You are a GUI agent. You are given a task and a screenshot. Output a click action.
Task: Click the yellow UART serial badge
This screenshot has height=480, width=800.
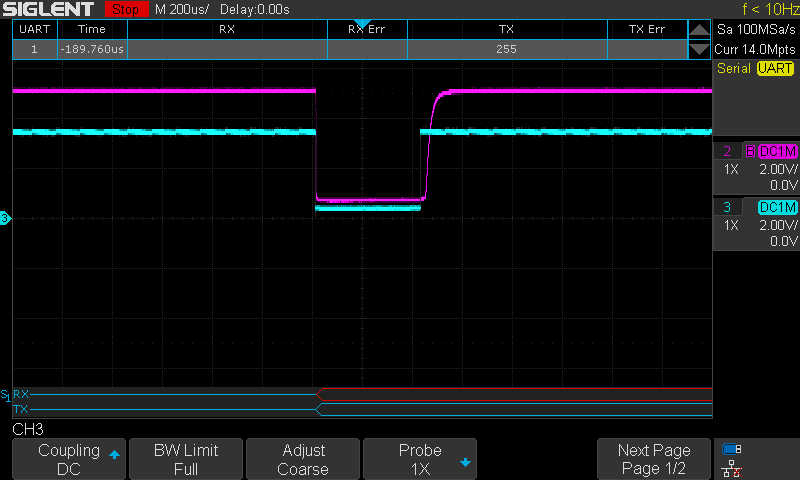(x=774, y=68)
